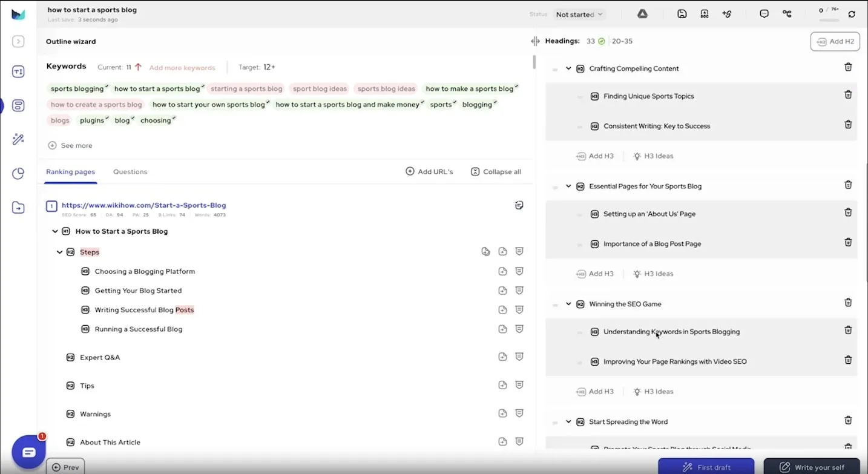Click the left panel vertical scrollbar
868x474 pixels.
pyautogui.click(x=534, y=62)
